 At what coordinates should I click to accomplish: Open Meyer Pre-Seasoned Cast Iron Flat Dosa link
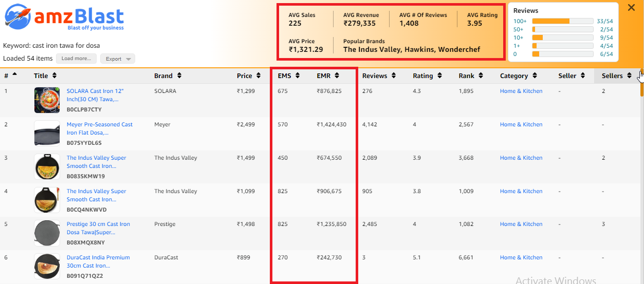100,128
